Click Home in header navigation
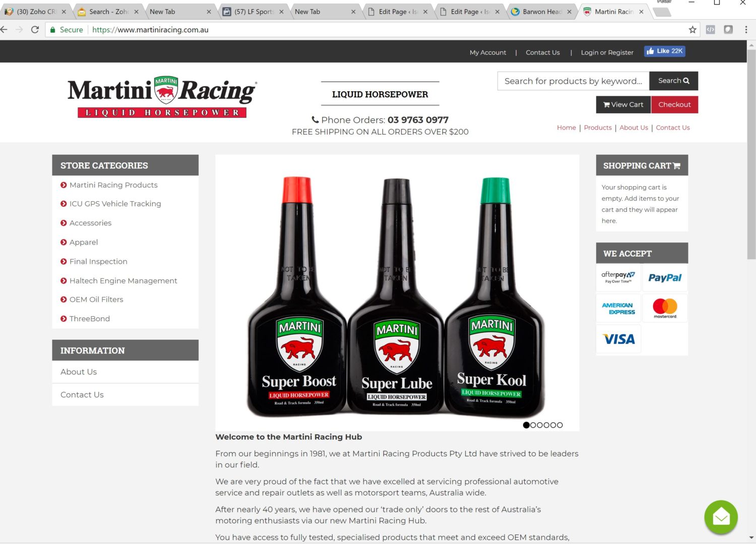This screenshot has height=544, width=756. coord(566,128)
